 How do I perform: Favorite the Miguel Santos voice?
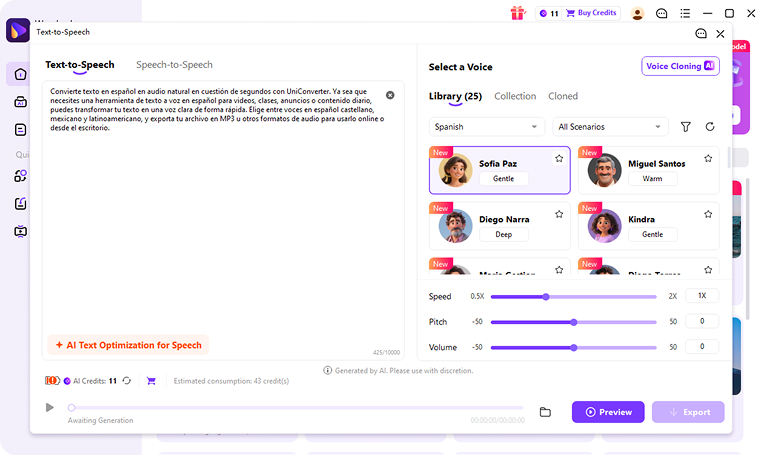point(708,158)
